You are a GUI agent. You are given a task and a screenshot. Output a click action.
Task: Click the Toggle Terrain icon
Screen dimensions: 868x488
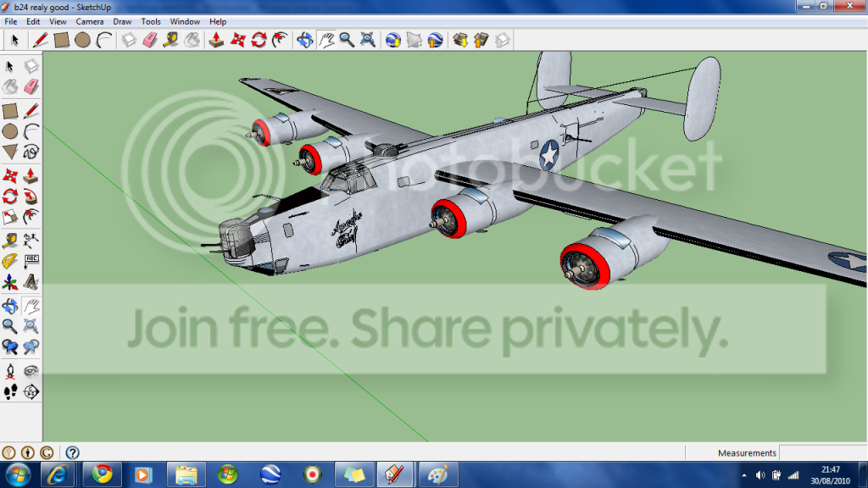pyautogui.click(x=414, y=40)
